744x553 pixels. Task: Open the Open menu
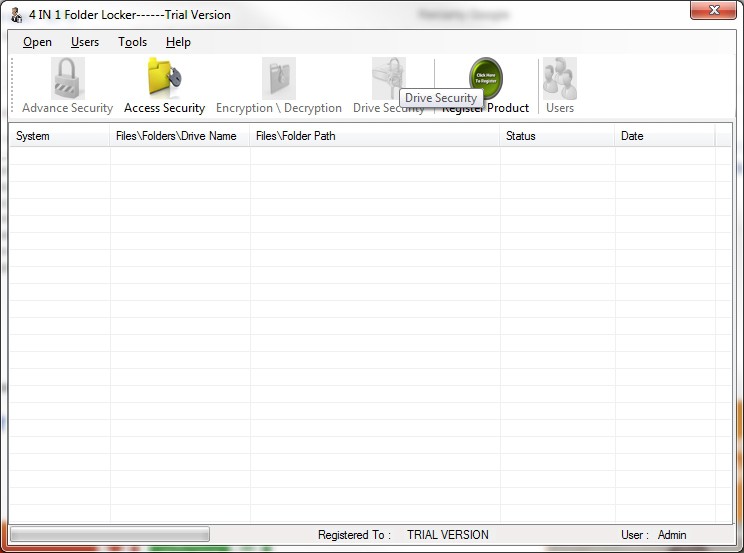click(37, 42)
